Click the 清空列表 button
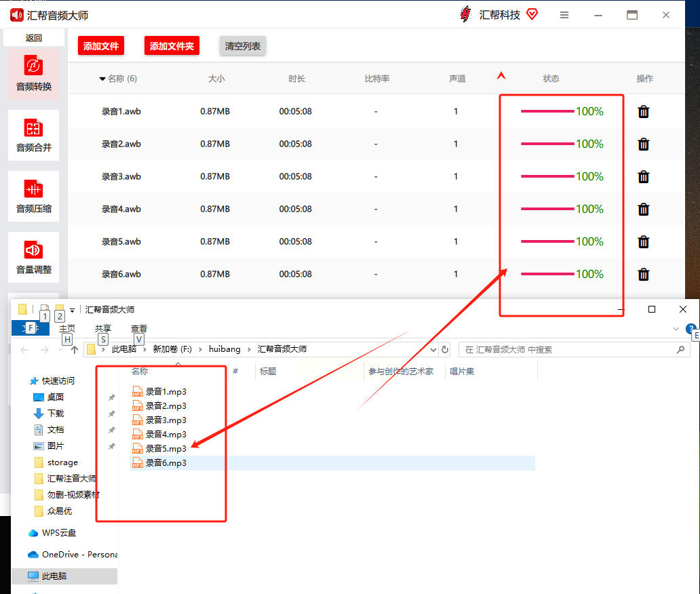This screenshot has width=700, height=594. 242,46
